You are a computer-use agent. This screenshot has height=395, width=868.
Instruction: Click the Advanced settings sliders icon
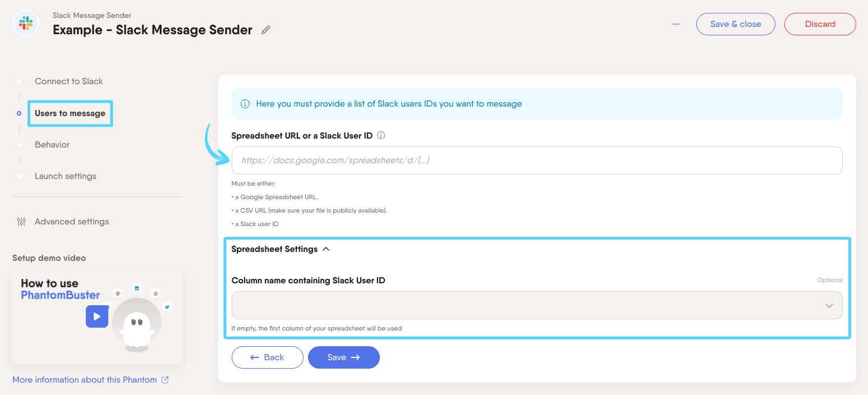(21, 222)
